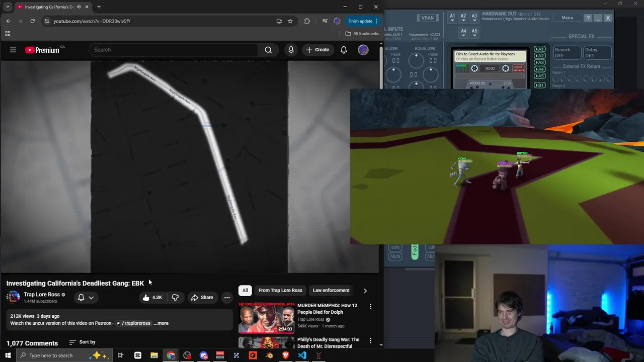This screenshot has height=362, width=644.
Task: Like the video with thumbs up
Action: pos(152,298)
